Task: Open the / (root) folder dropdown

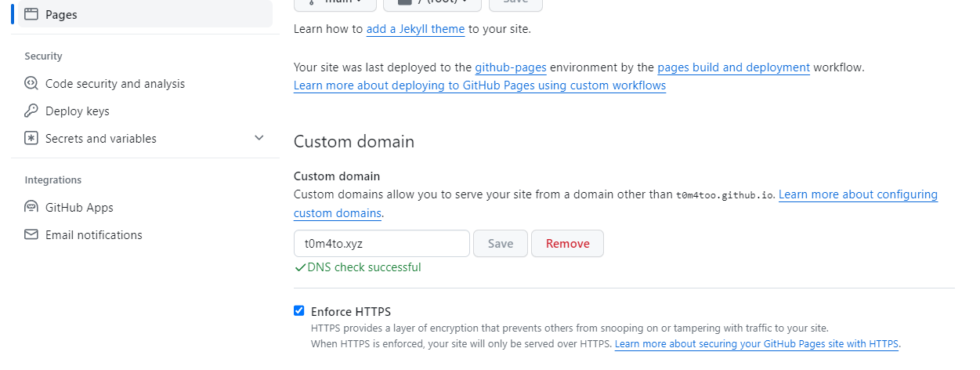Action: click(432, 3)
